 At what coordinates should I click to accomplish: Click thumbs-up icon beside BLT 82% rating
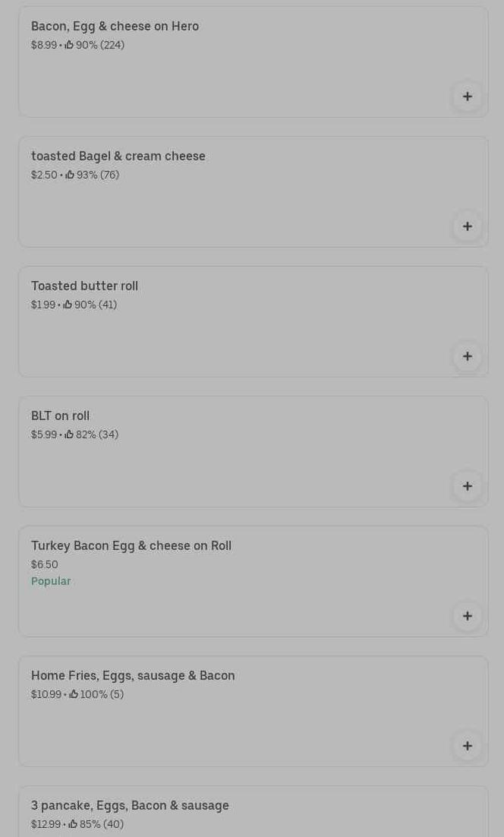pos(69,434)
